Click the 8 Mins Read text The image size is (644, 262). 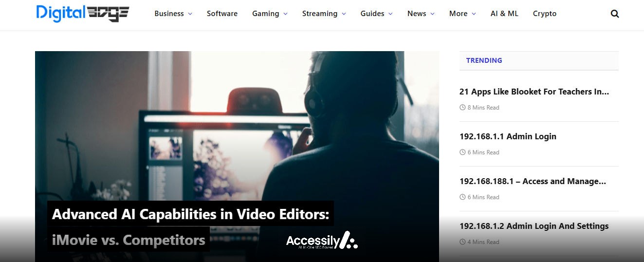483,108
